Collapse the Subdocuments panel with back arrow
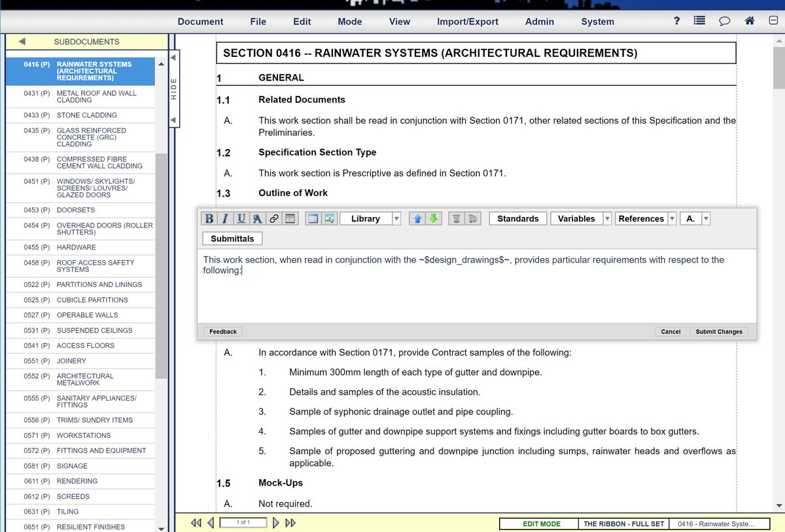This screenshot has height=532, width=785. coord(22,41)
